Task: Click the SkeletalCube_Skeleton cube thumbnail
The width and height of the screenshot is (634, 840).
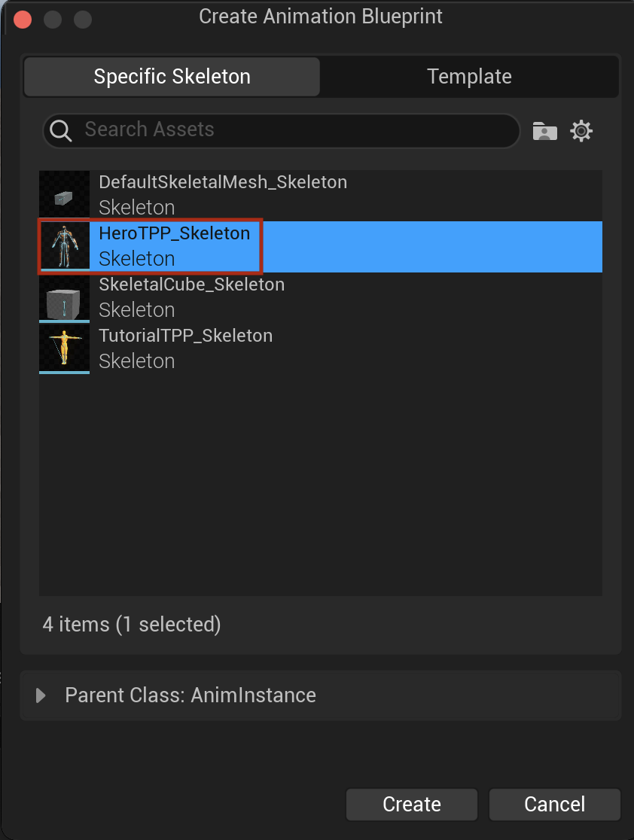Action: [64, 298]
